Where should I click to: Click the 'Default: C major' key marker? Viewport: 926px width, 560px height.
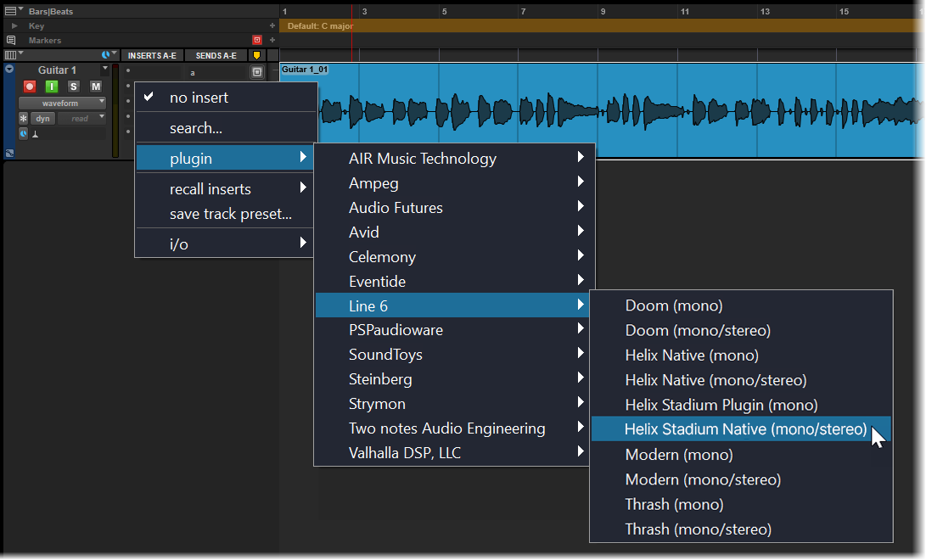pyautogui.click(x=320, y=26)
